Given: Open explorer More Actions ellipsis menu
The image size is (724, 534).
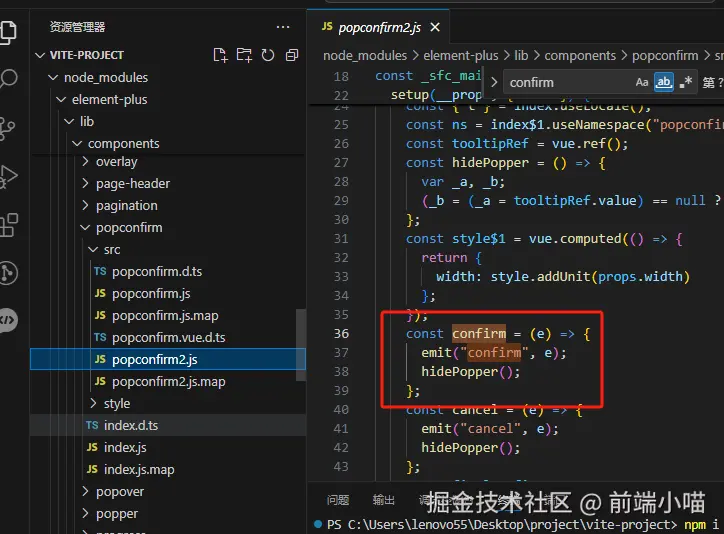Looking at the screenshot, I should [x=283, y=27].
